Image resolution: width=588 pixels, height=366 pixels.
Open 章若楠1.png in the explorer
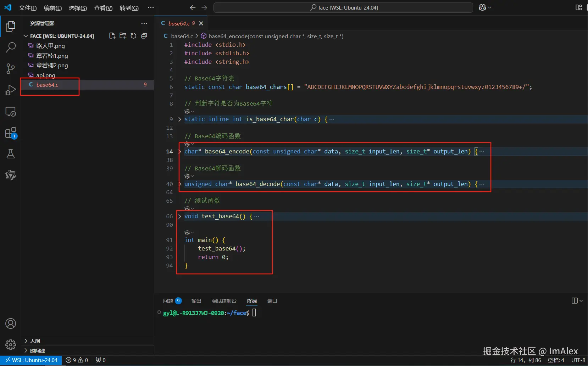(x=52, y=56)
